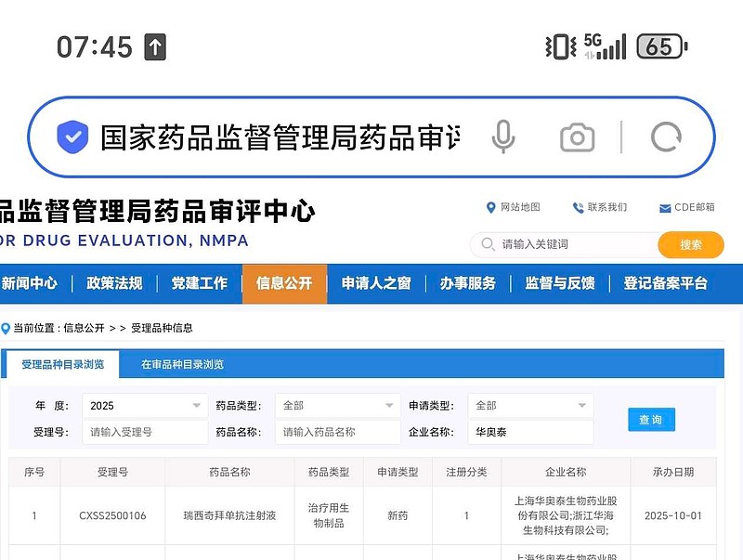The height and width of the screenshot is (560, 743).
Task: Click 受理品种信息 in the breadcrumb
Action: [162, 328]
